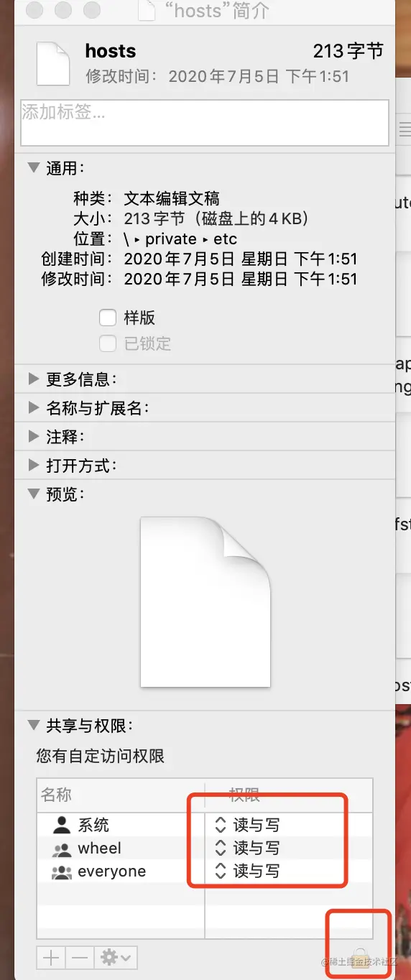This screenshot has height=980, width=411.
Task: Select the wheel group icon
Action: (62, 849)
